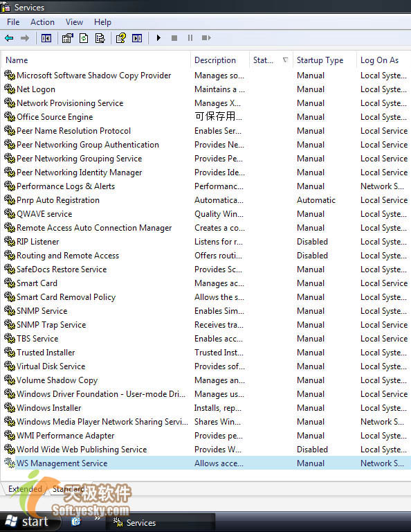Click the Start button on taskbar
Screen dimensions: 411x532
pos(28,521)
